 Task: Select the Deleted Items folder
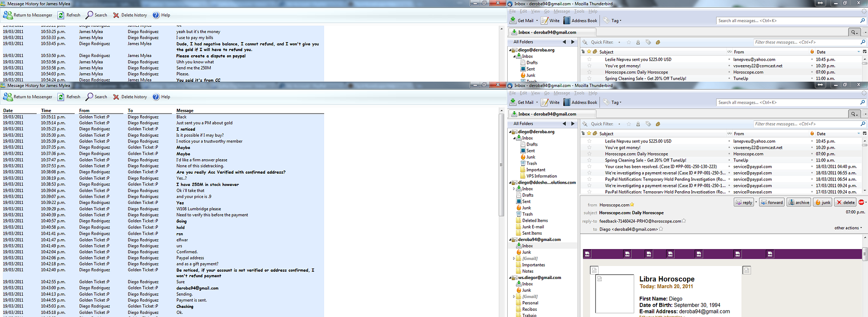click(x=535, y=221)
